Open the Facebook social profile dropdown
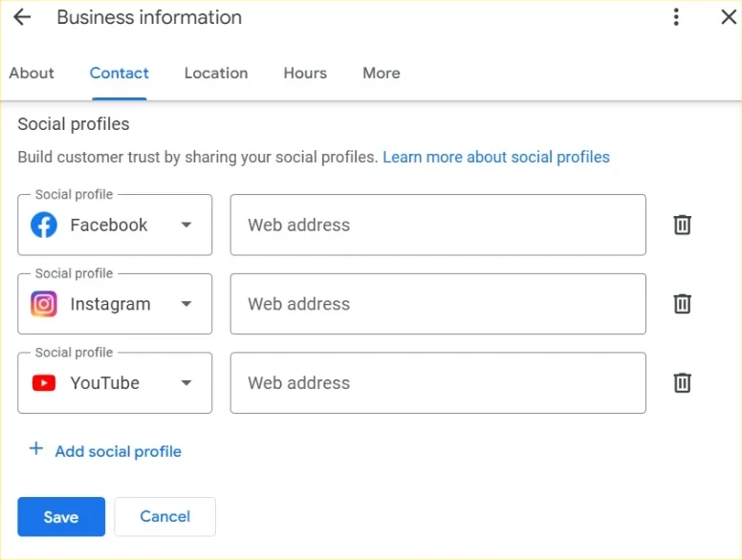742x560 pixels. coord(115,225)
